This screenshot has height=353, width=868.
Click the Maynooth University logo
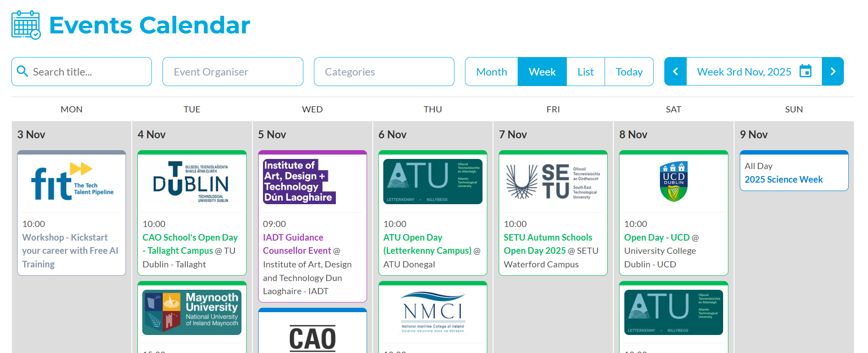pyautogui.click(x=191, y=312)
